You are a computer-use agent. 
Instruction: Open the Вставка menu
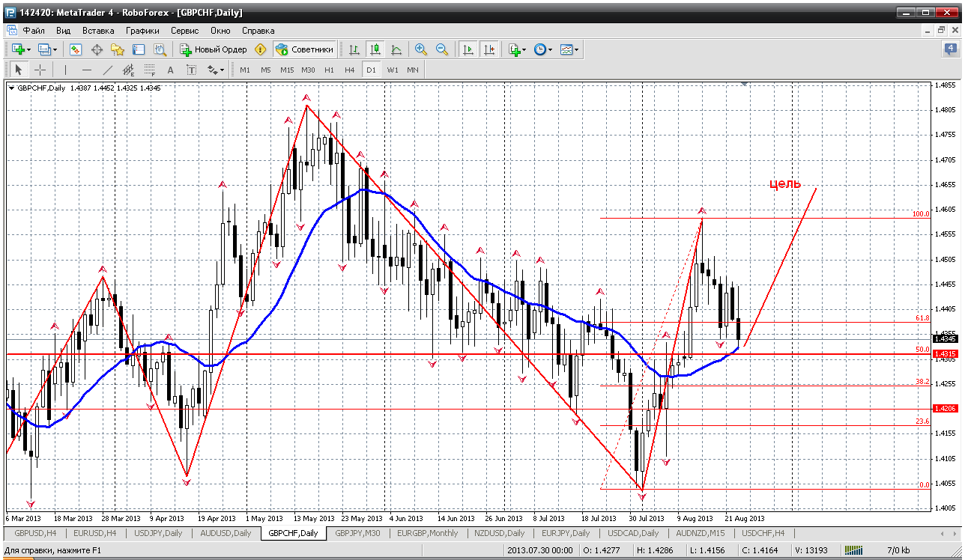pyautogui.click(x=98, y=31)
